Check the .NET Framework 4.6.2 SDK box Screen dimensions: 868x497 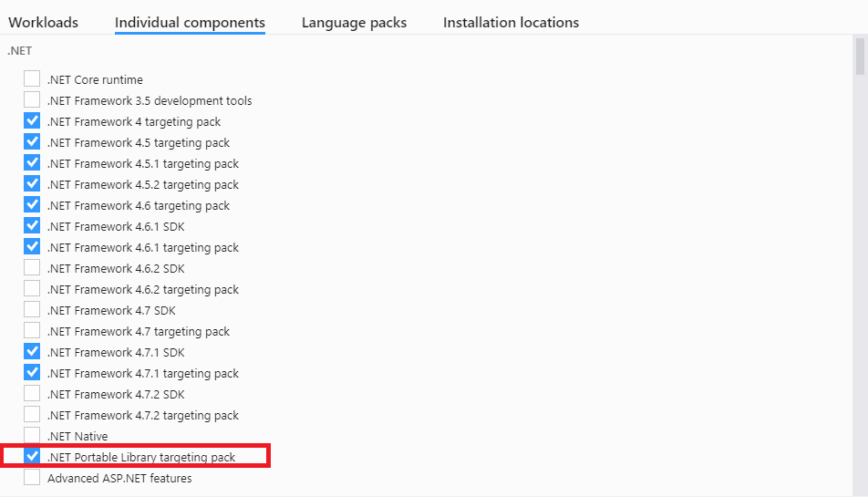pyautogui.click(x=32, y=268)
